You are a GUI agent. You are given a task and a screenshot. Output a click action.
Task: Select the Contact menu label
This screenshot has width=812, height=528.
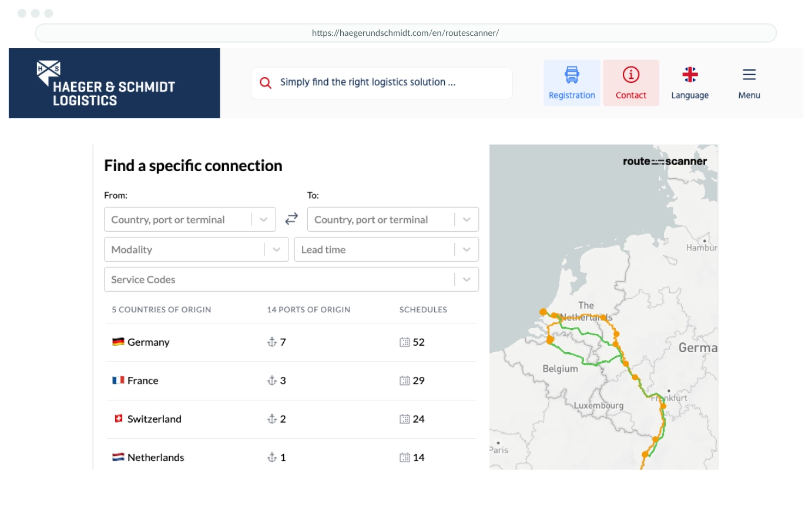point(631,95)
